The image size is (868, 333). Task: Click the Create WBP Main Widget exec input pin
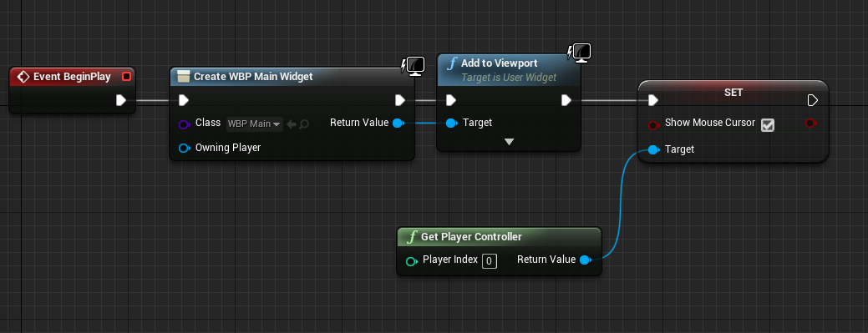point(184,100)
